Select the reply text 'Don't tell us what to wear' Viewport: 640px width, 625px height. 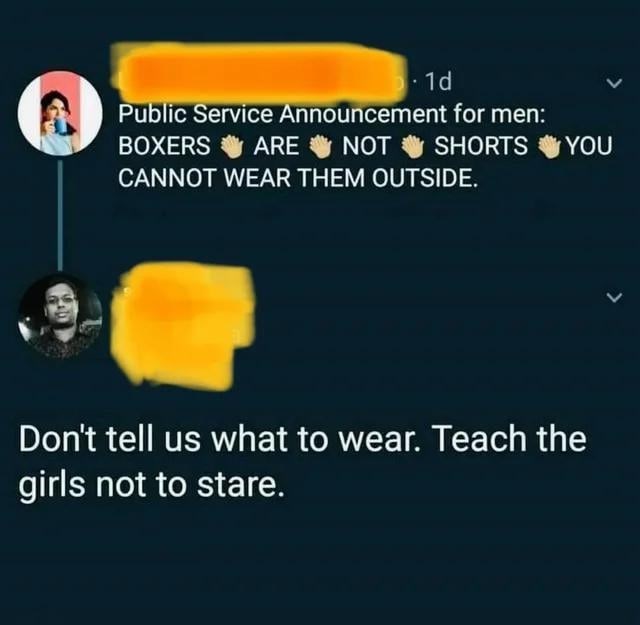pos(216,439)
